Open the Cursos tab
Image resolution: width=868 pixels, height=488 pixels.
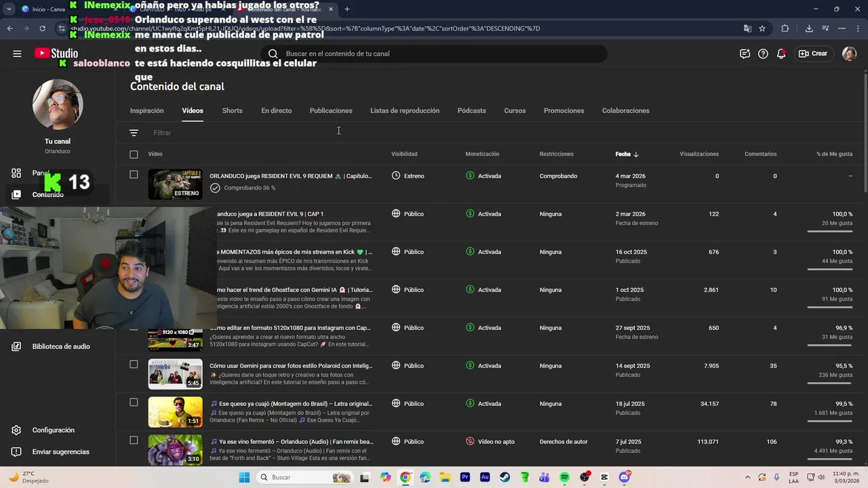(x=515, y=110)
